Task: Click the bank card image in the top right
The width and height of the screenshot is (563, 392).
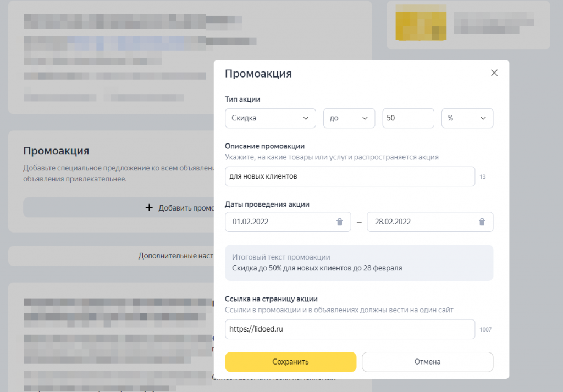Action: tap(421, 24)
